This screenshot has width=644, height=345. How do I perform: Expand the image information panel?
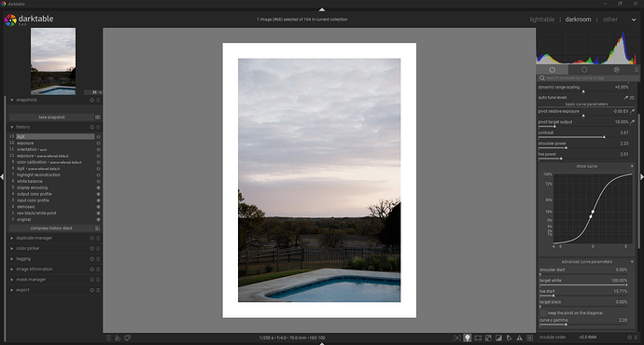[x=12, y=269]
